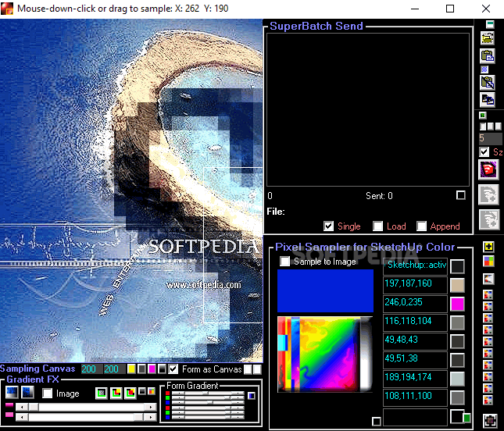This screenshot has height=431, width=504.
Task: Enable the Append checkbox
Action: 421,226
